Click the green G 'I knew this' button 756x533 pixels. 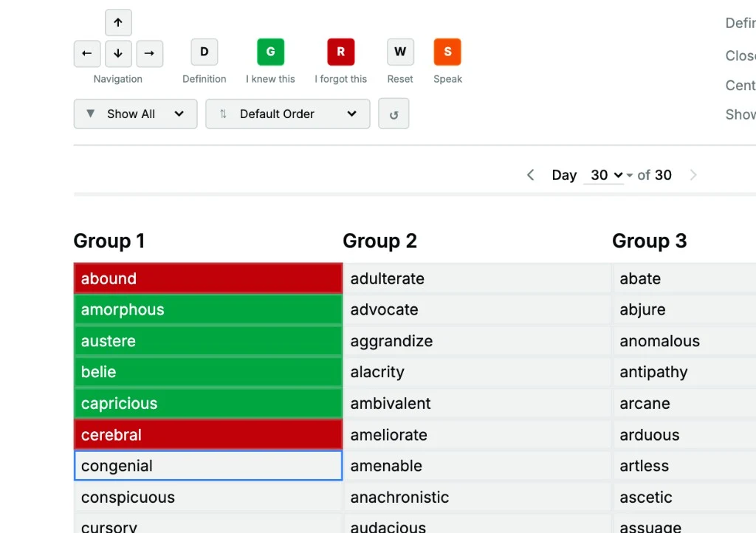coord(270,52)
